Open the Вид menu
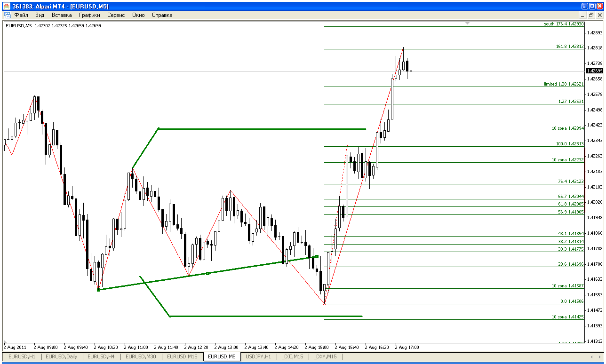This screenshot has height=364, width=606. pos(40,15)
